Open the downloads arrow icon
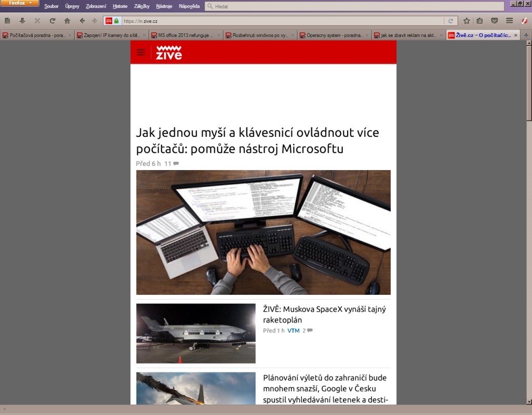Viewport: 532px width, 415px height. [x=22, y=21]
